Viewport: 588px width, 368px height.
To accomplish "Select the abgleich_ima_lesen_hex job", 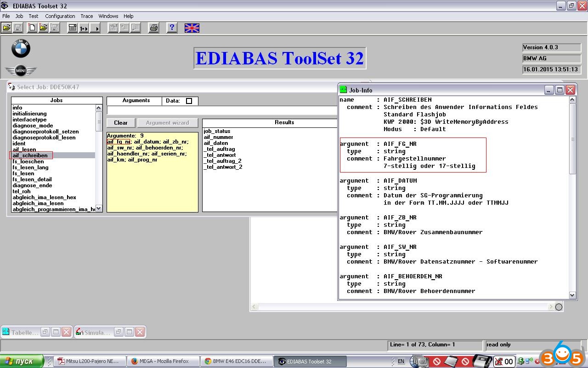I will [45, 197].
